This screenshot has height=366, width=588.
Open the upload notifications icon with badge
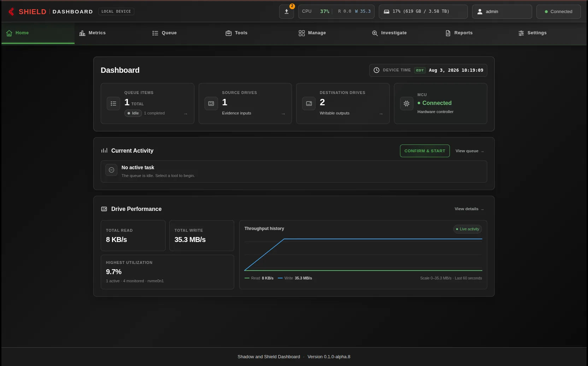pyautogui.click(x=287, y=12)
